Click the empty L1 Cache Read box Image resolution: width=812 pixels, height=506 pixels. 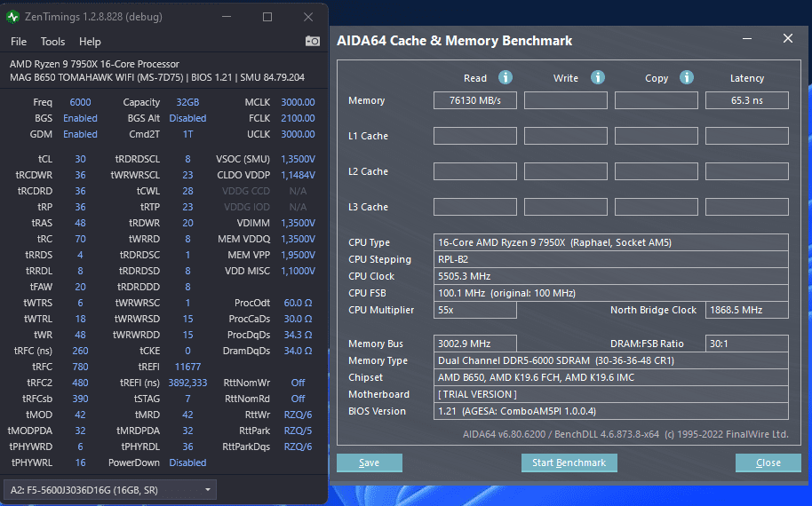tap(475, 136)
